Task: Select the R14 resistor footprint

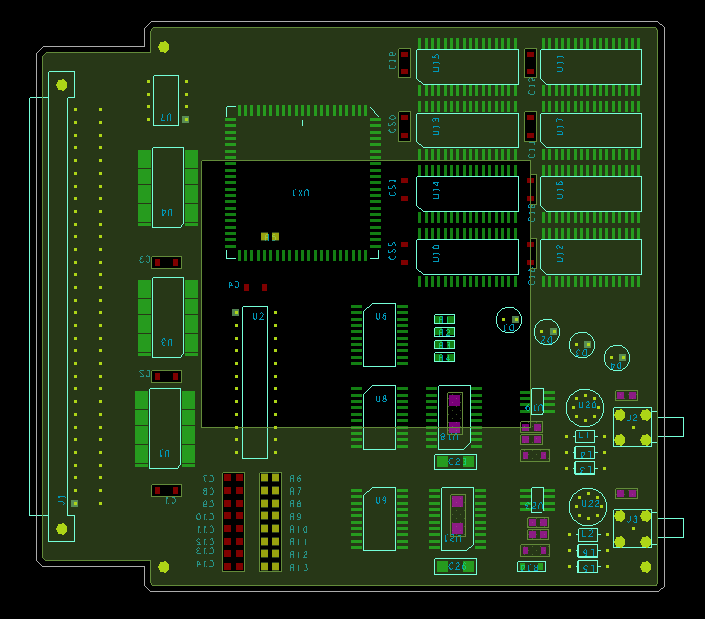Action: (531, 567)
